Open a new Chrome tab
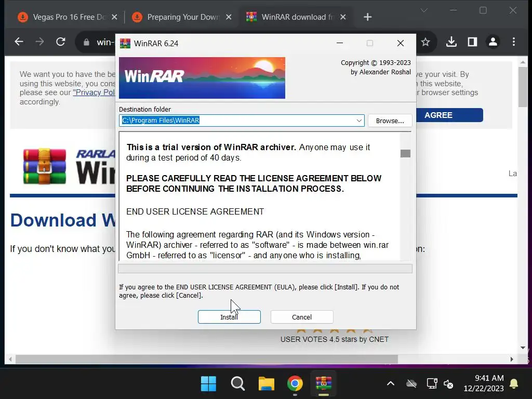Viewport: 532px width, 399px height. click(x=367, y=17)
